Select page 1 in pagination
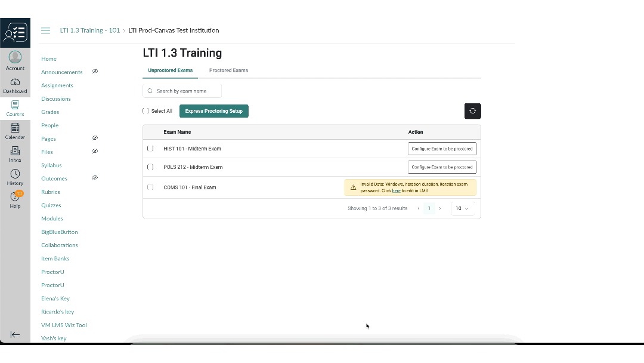The width and height of the screenshot is (644, 363). [429, 208]
